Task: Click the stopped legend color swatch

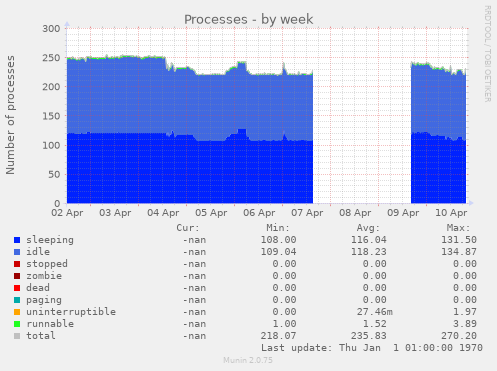Action: pyautogui.click(x=17, y=264)
